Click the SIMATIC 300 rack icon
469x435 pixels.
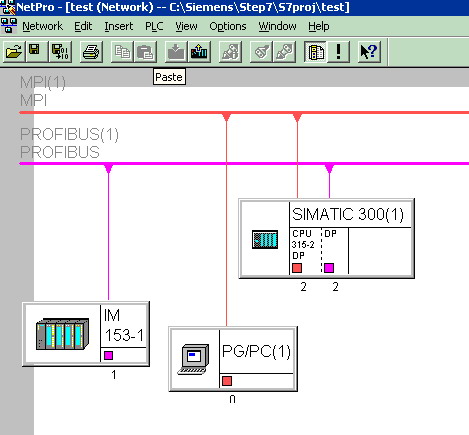tap(265, 239)
